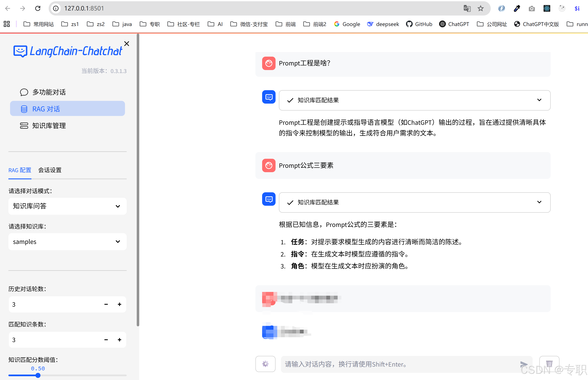Open the site info icon in address bar
The width and height of the screenshot is (588, 380).
(x=56, y=8)
